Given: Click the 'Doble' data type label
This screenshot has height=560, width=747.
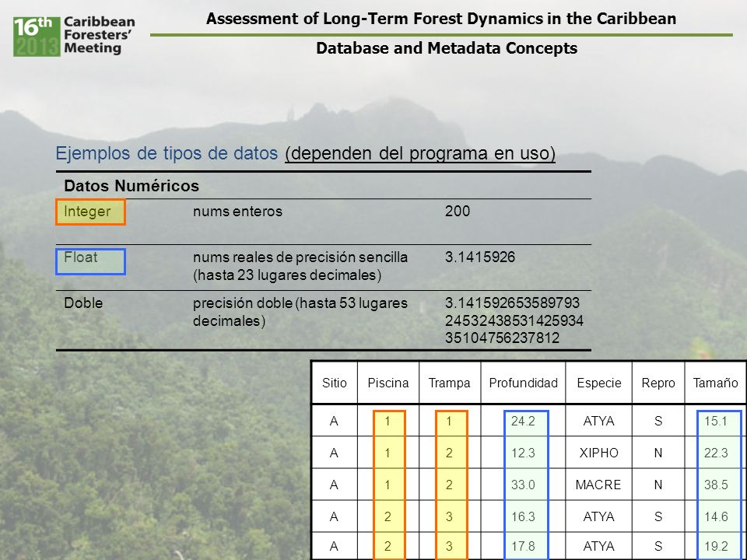Looking at the screenshot, I should [x=83, y=303].
